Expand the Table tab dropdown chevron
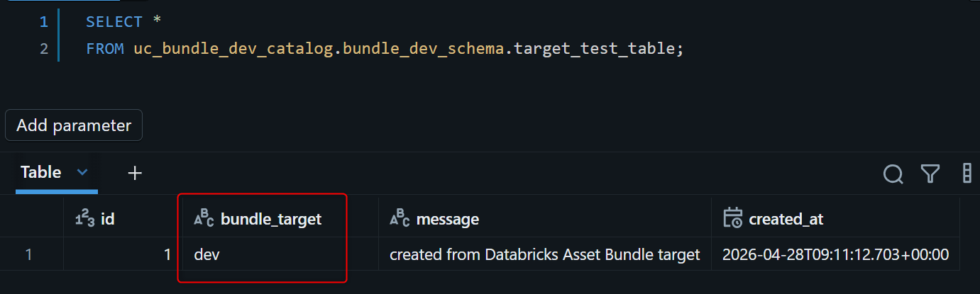Image resolution: width=980 pixels, height=294 pixels. pos(82,172)
